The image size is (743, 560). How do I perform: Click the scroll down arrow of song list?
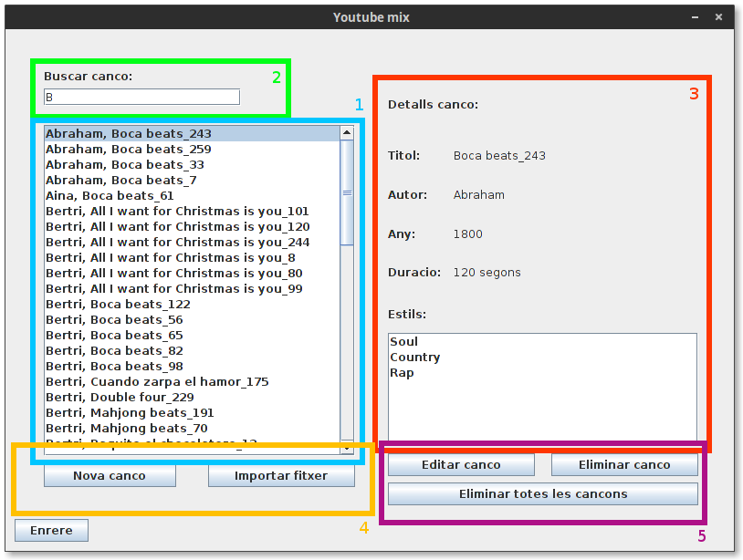pyautogui.click(x=347, y=447)
